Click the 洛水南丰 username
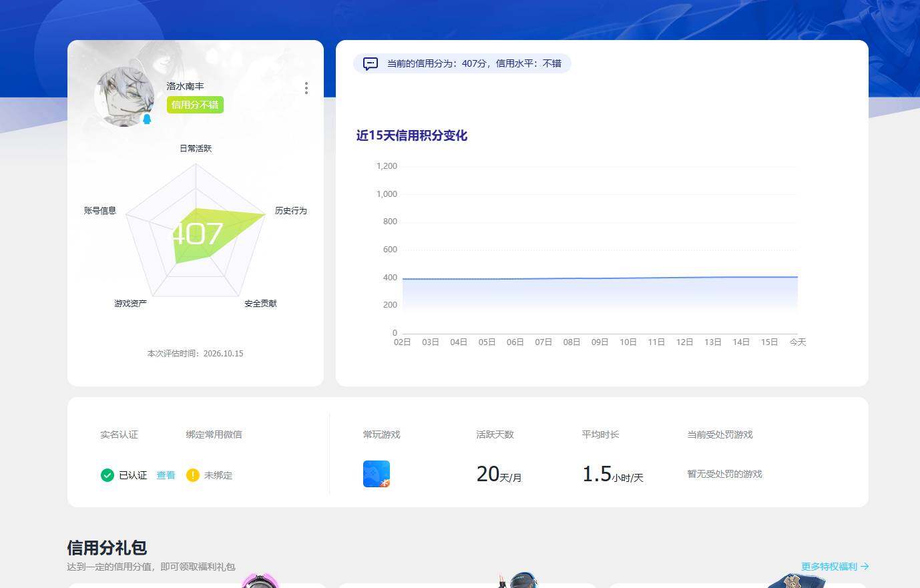This screenshot has width=920, height=588. tap(185, 86)
